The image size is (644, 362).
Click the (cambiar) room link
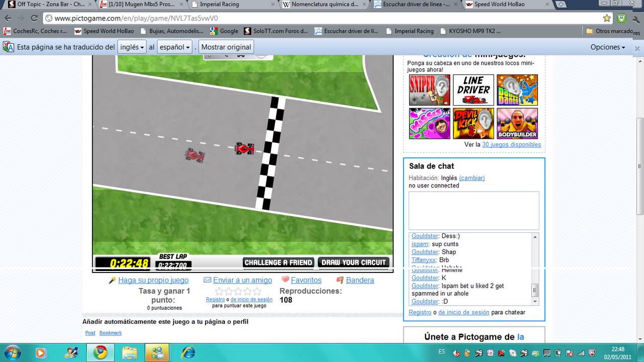[472, 178]
